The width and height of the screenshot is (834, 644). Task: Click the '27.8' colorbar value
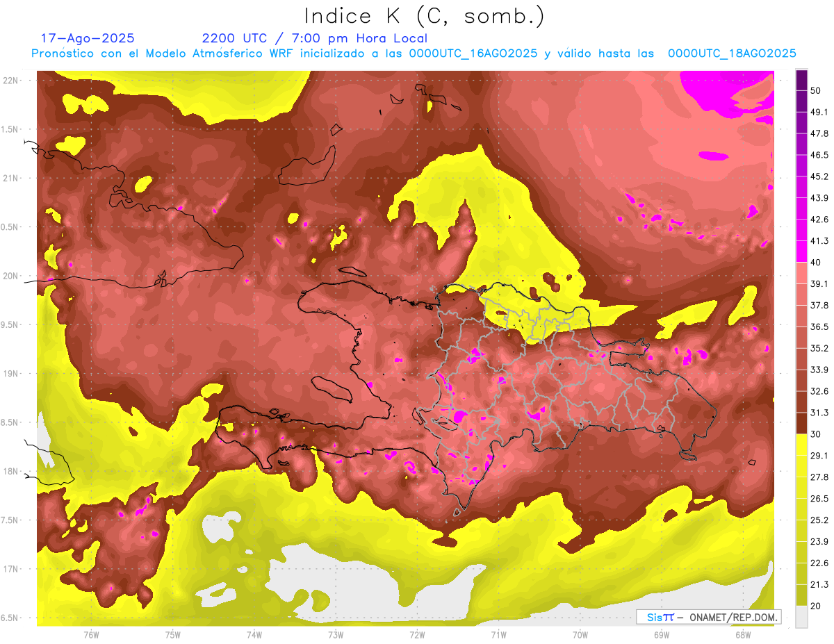click(820, 477)
